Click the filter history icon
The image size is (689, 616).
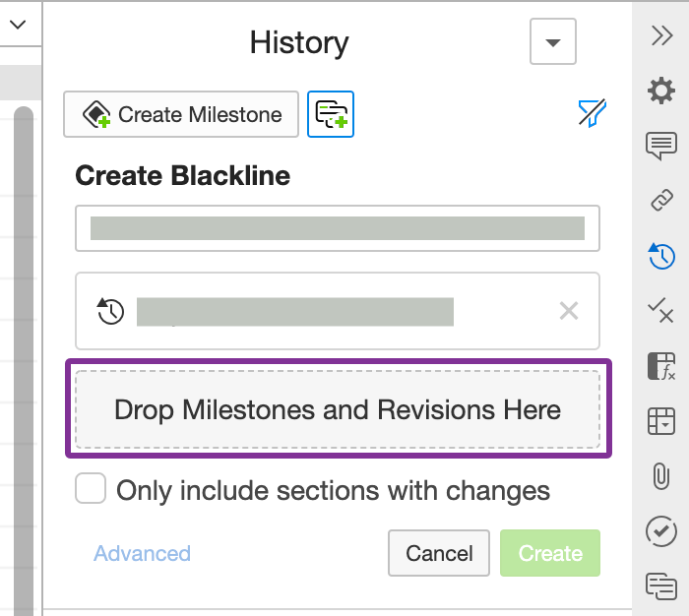pyautogui.click(x=592, y=114)
